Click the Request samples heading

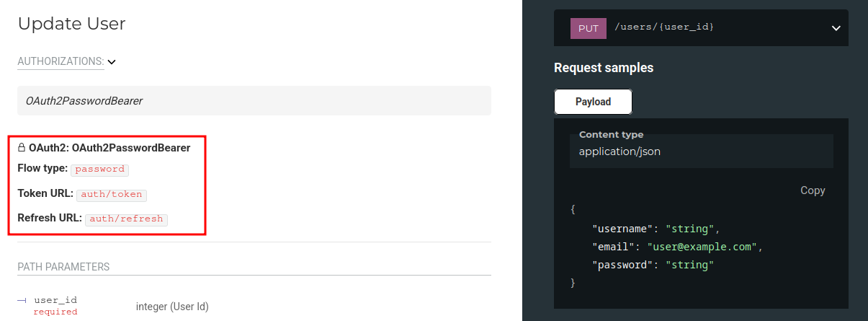click(x=604, y=68)
